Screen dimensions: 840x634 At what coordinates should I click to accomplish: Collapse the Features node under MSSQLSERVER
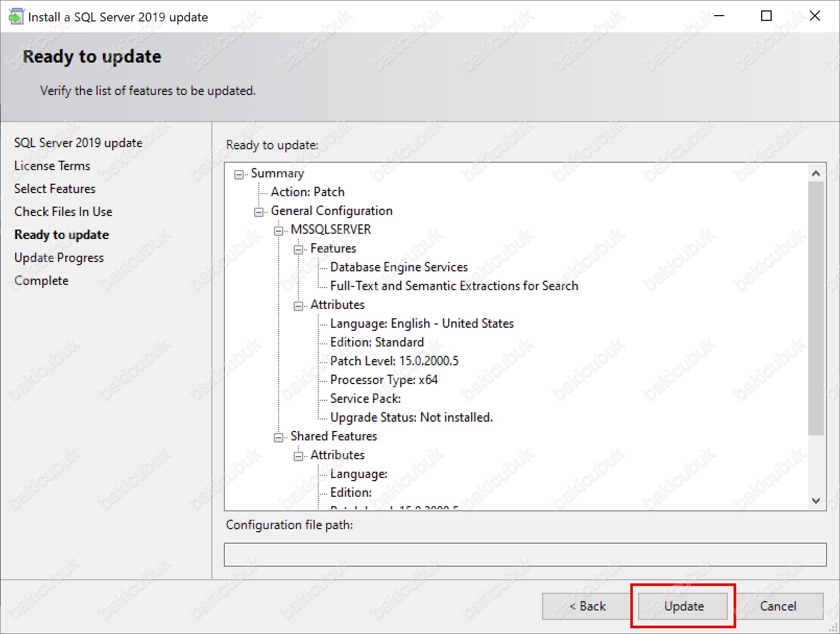(x=298, y=250)
